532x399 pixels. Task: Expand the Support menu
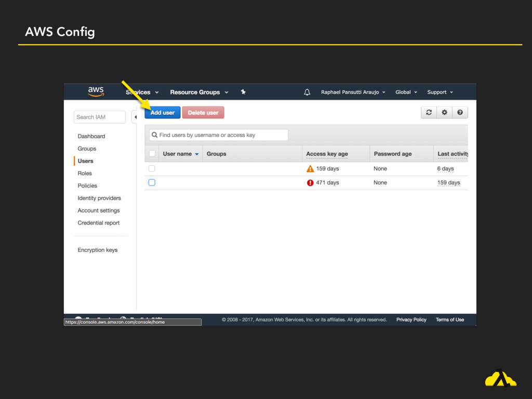click(x=440, y=92)
